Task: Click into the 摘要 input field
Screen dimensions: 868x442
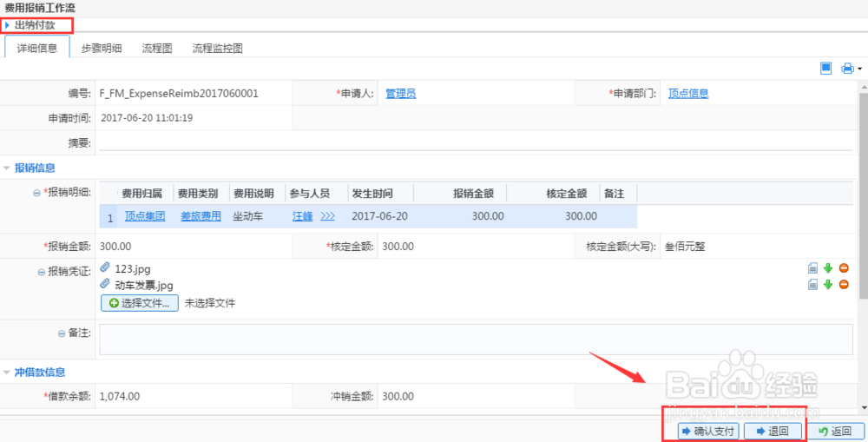Action: 476,143
